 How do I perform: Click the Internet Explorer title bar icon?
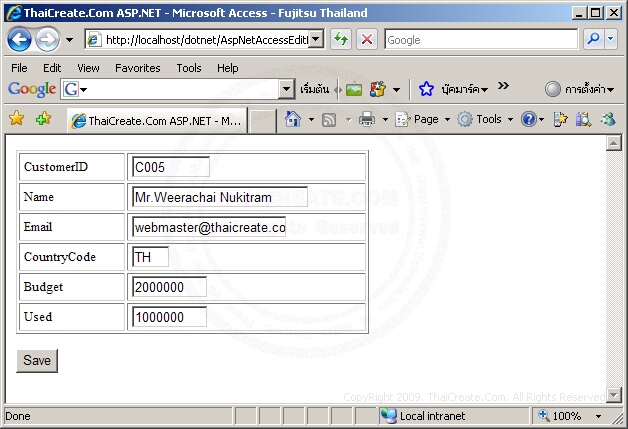(14, 13)
